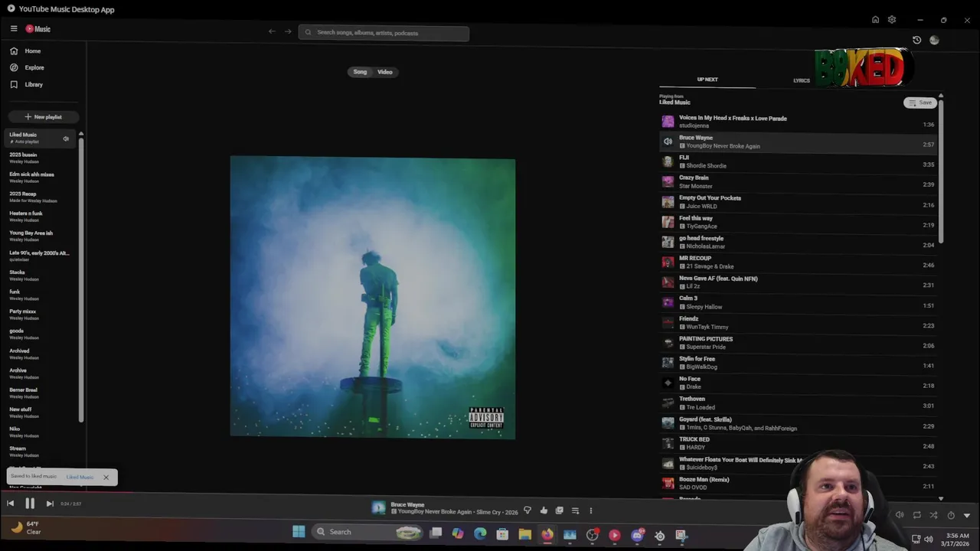Toggle repeat mode
The height and width of the screenshot is (551, 980).
click(x=916, y=515)
